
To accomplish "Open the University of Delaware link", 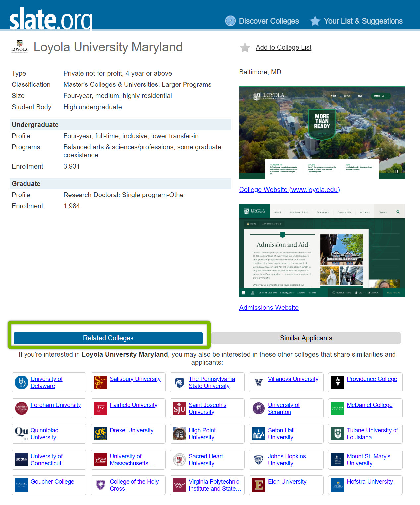I will (x=47, y=382).
